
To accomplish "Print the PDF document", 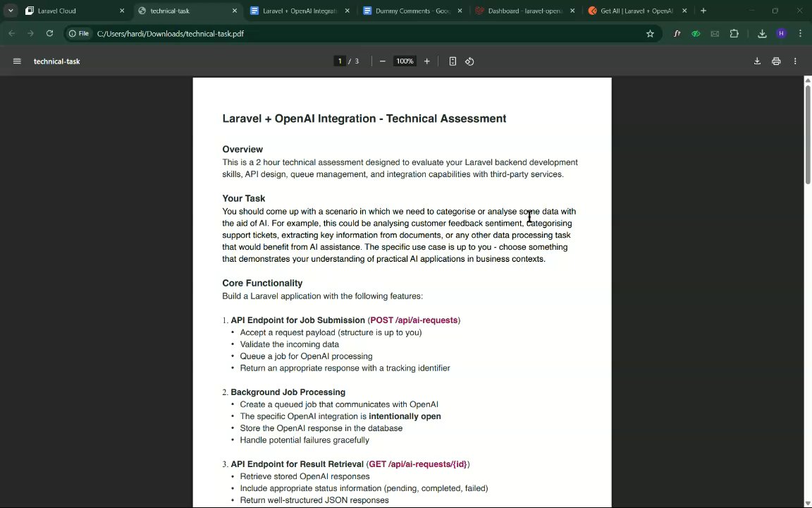I will click(x=776, y=61).
